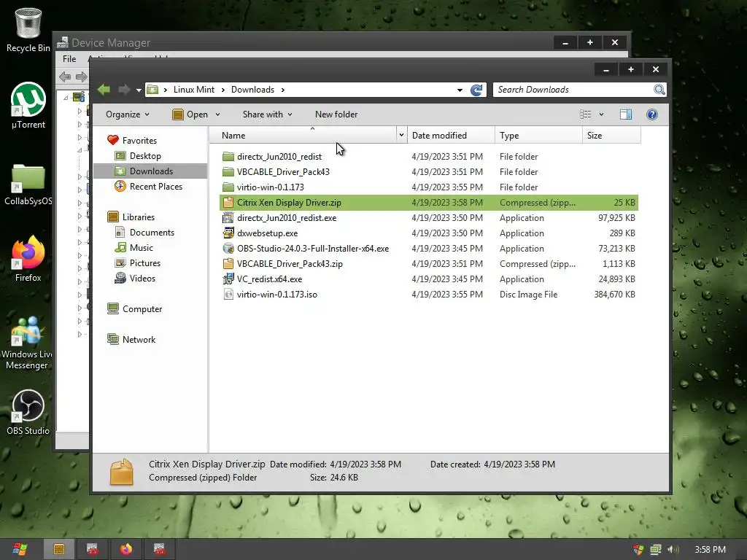Launch Firefox from the desktop shortcut
The width and height of the screenshot is (747, 560).
28,259
